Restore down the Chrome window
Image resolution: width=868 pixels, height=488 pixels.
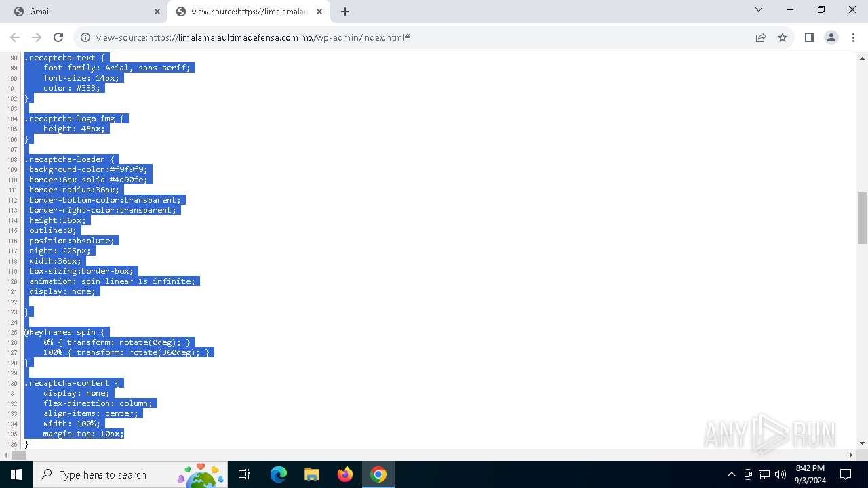821,10
